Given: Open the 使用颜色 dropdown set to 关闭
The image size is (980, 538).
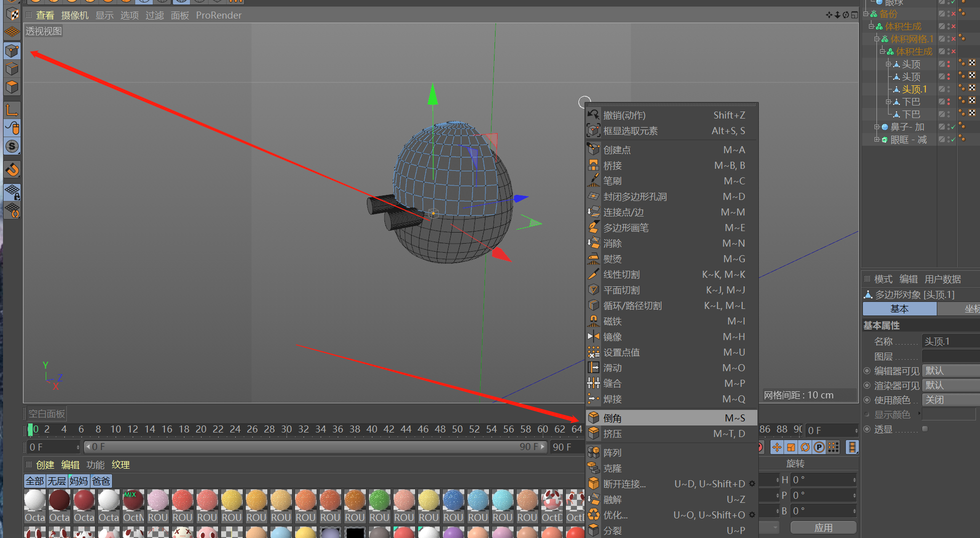Looking at the screenshot, I should 951,400.
